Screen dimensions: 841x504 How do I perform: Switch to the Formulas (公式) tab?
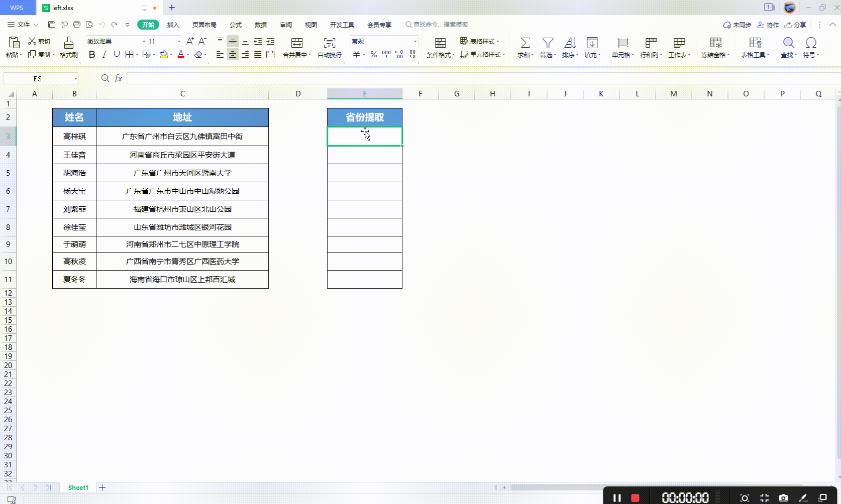(236, 25)
